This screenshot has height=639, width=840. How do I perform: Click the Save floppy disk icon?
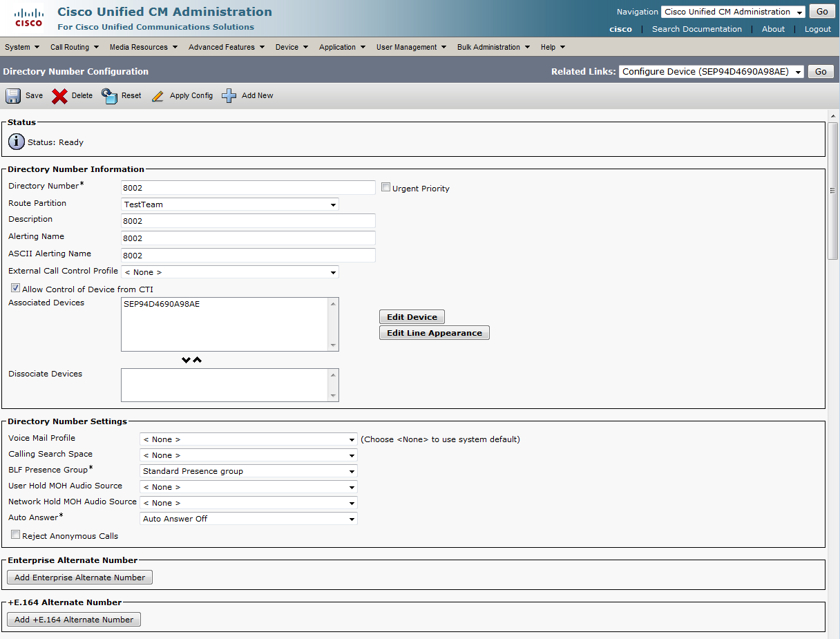click(x=13, y=96)
